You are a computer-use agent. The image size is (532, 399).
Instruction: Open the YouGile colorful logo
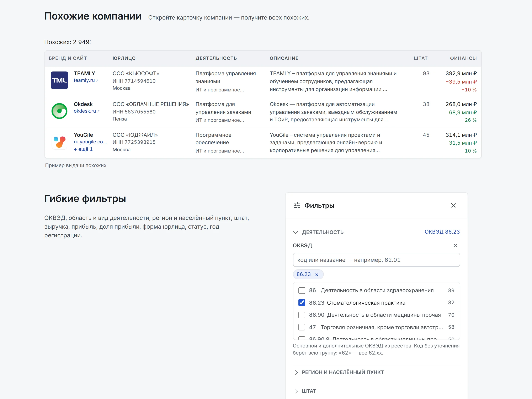59,142
